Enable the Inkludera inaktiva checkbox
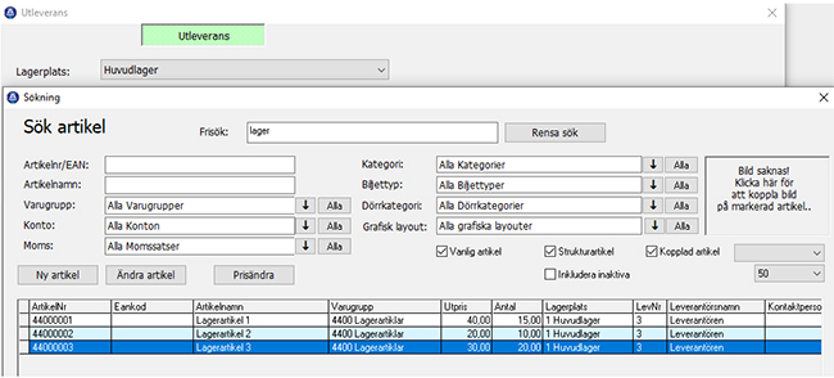Image resolution: width=834 pixels, height=378 pixels. pos(550,274)
